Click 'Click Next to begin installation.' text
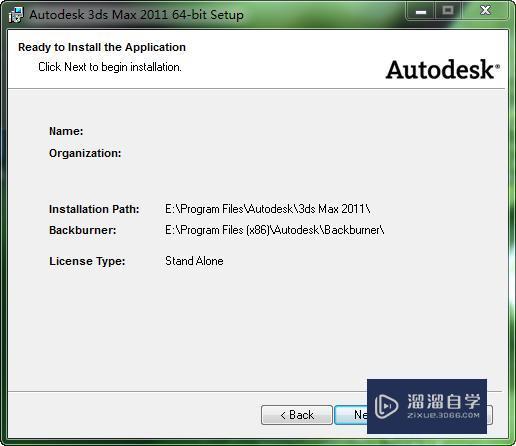 click(110, 67)
